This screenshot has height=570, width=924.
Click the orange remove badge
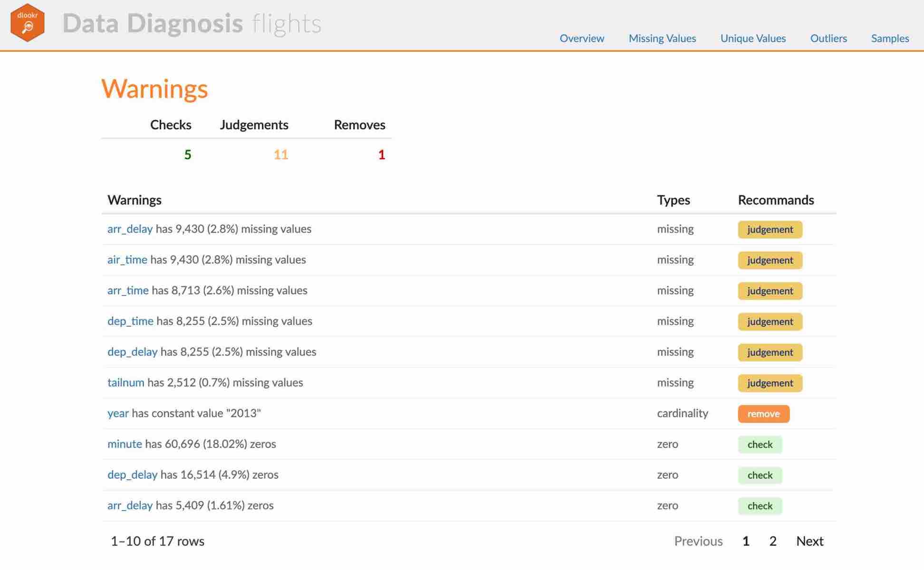[x=763, y=414]
